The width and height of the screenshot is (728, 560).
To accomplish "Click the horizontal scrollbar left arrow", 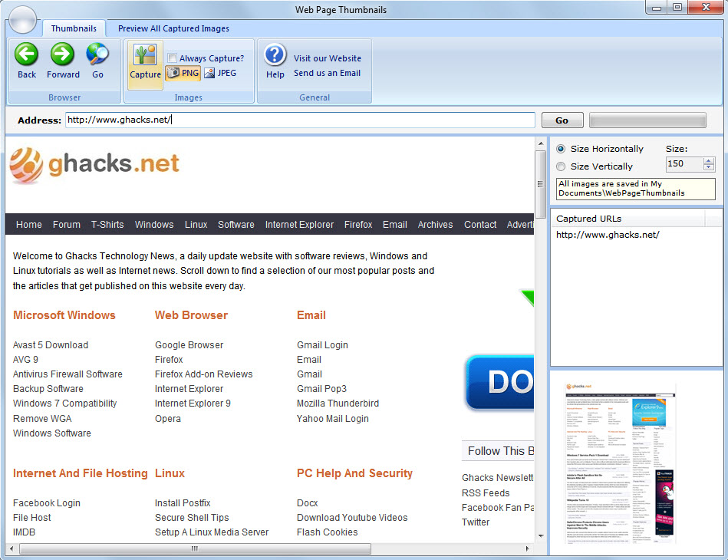I will pyautogui.click(x=12, y=548).
